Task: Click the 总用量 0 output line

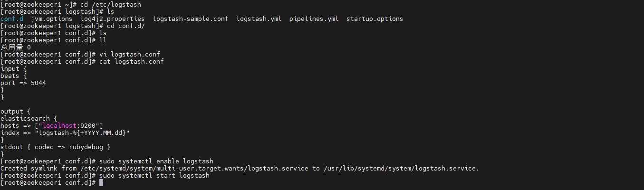Action: [16, 47]
